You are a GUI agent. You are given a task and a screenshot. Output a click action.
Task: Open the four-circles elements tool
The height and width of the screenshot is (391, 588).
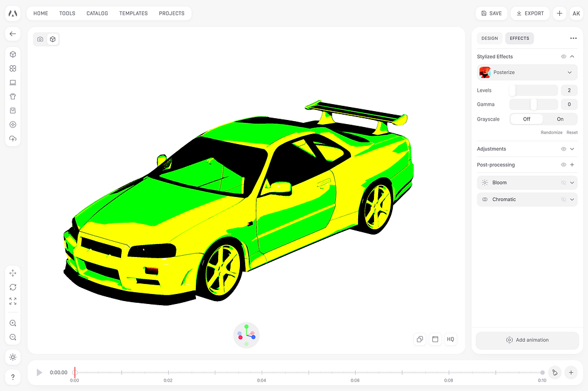(x=13, y=68)
